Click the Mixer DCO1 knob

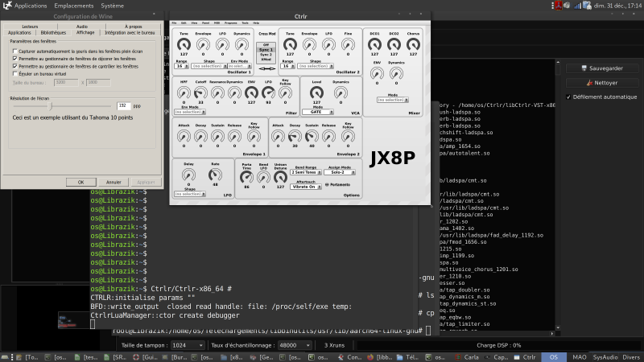(374, 44)
